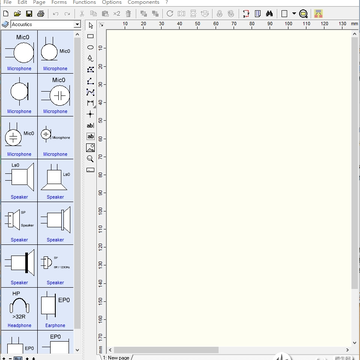Click the circular Rotate arrow icon
Screen dimensions: 360x360
170,14
